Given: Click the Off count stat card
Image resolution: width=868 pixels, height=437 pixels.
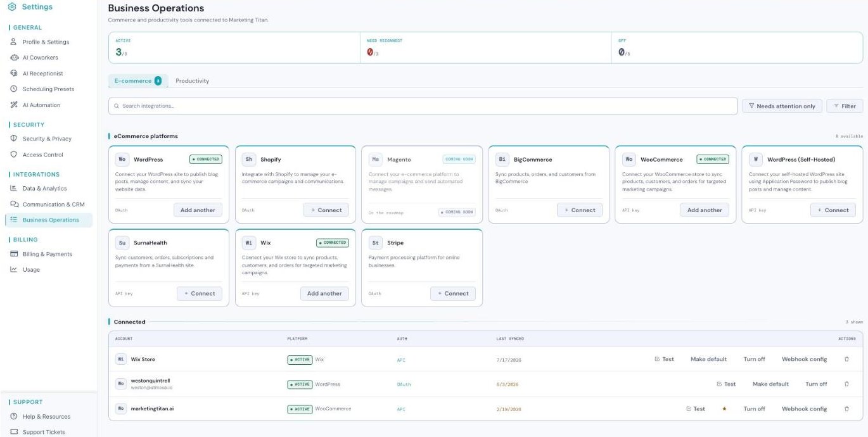Looking at the screenshot, I should pyautogui.click(x=737, y=48).
